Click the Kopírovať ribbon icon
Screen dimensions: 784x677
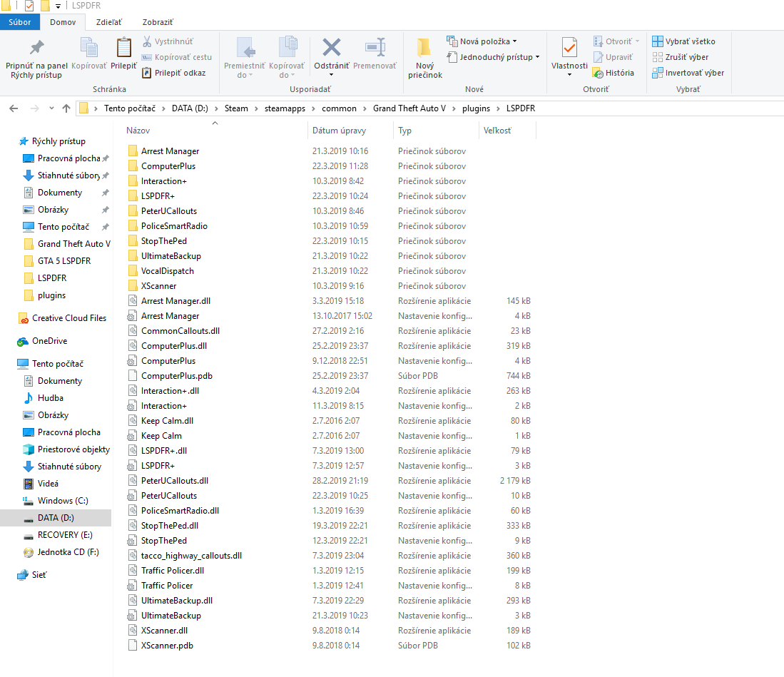89,48
